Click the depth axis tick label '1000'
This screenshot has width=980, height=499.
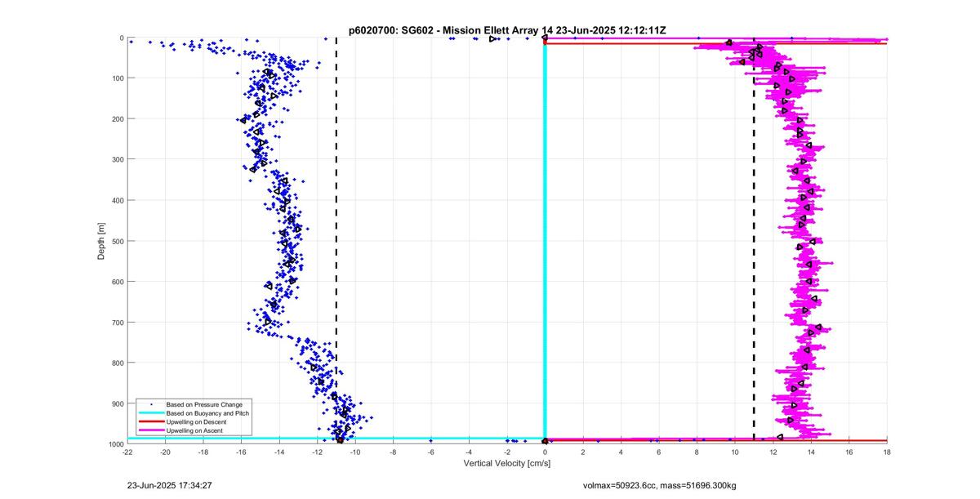click(116, 444)
